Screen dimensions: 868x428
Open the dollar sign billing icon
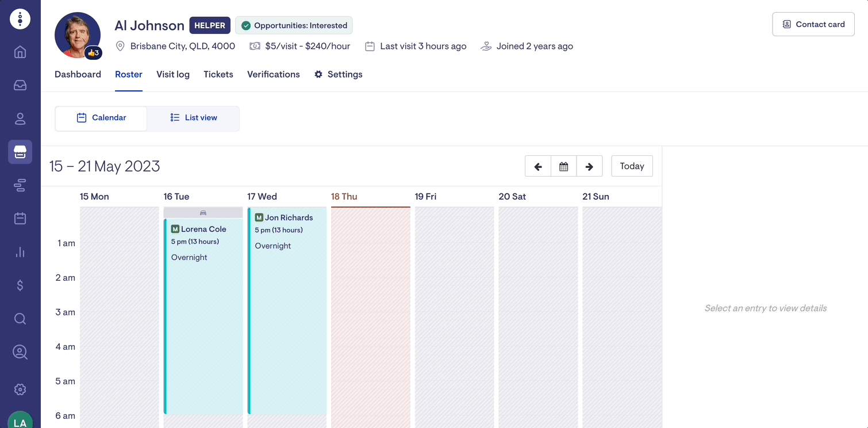pos(20,285)
